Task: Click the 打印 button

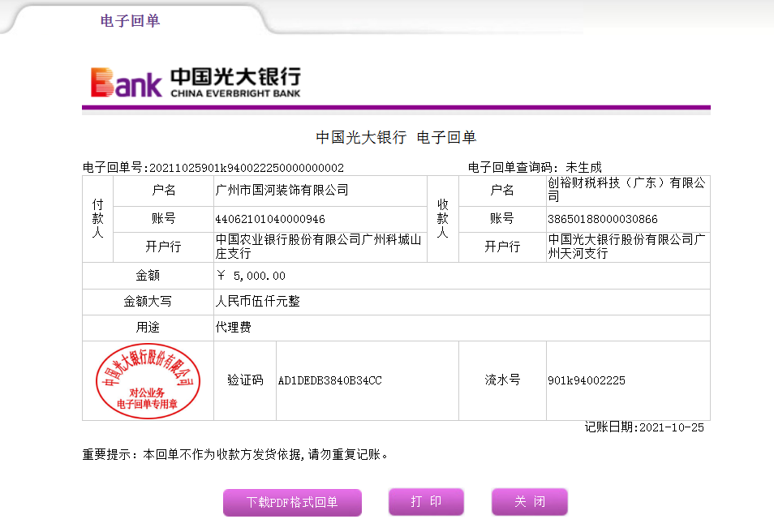Action: click(426, 502)
